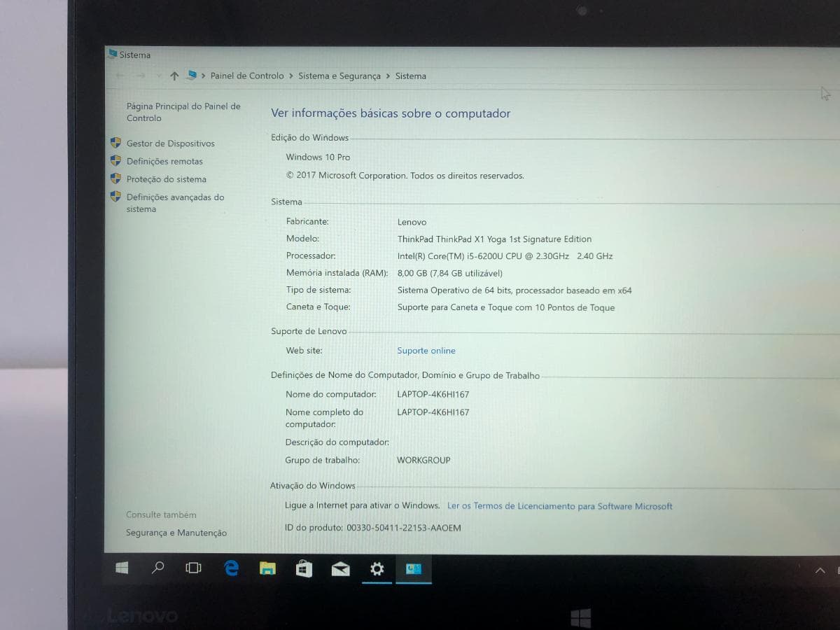This screenshot has width=840, height=630.
Task: Open Microsoft Store from taskbar
Action: (303, 568)
